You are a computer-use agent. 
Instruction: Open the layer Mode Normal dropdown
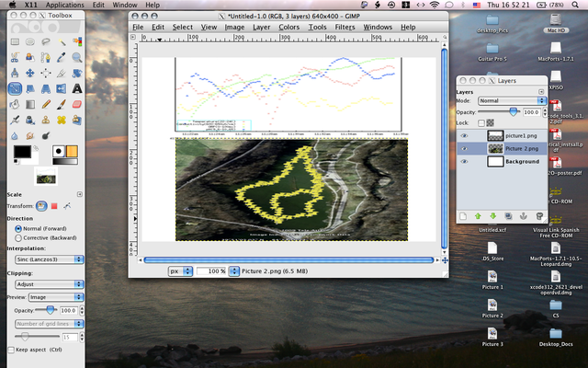512,100
